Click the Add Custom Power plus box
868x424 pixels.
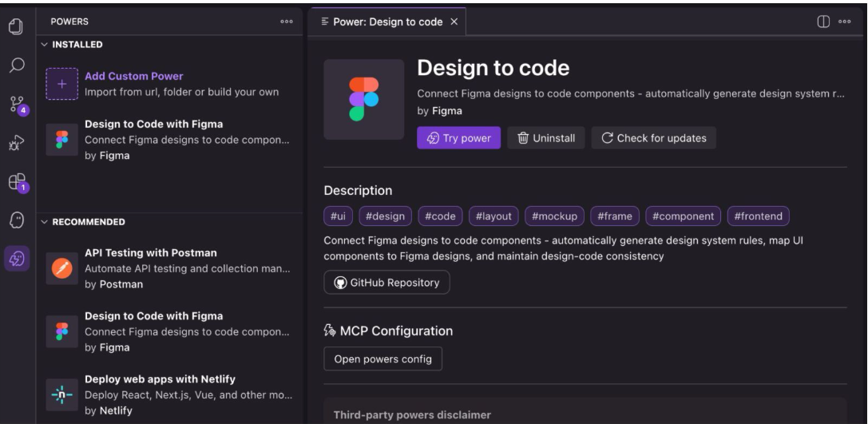[x=62, y=84]
